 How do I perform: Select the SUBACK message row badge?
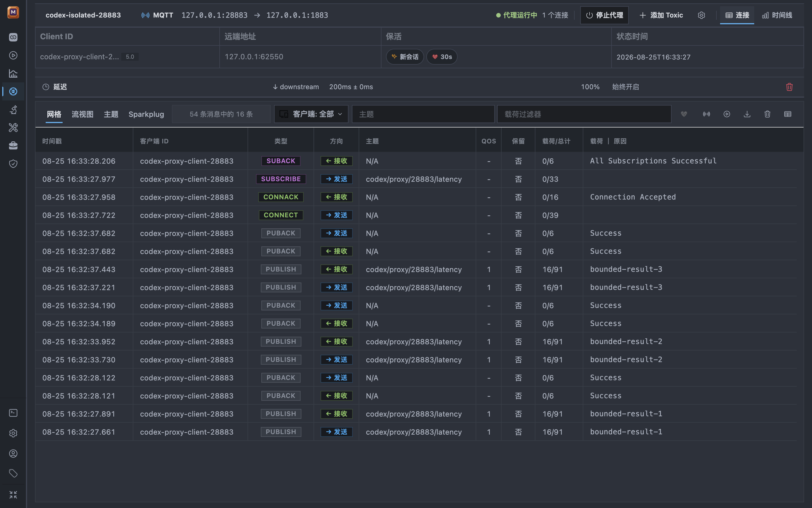tap(281, 161)
